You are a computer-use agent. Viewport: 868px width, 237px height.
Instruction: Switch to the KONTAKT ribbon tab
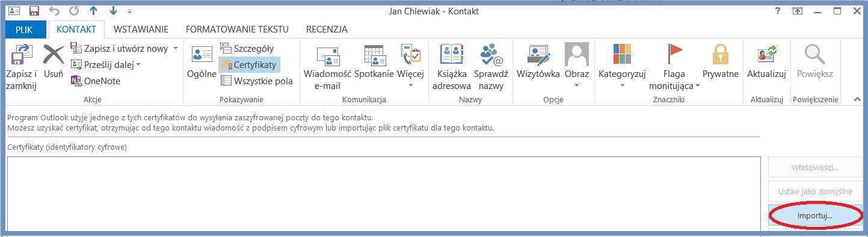pyautogui.click(x=76, y=29)
